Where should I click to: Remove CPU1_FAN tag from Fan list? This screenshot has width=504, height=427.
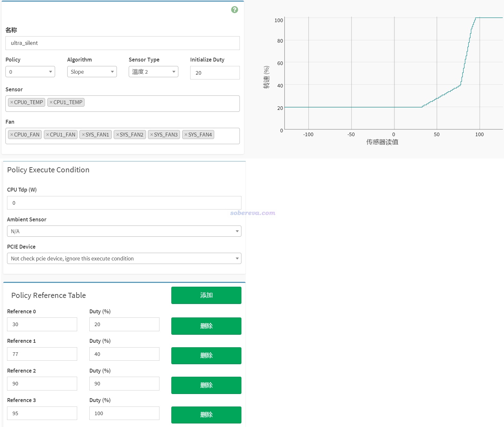[47, 135]
